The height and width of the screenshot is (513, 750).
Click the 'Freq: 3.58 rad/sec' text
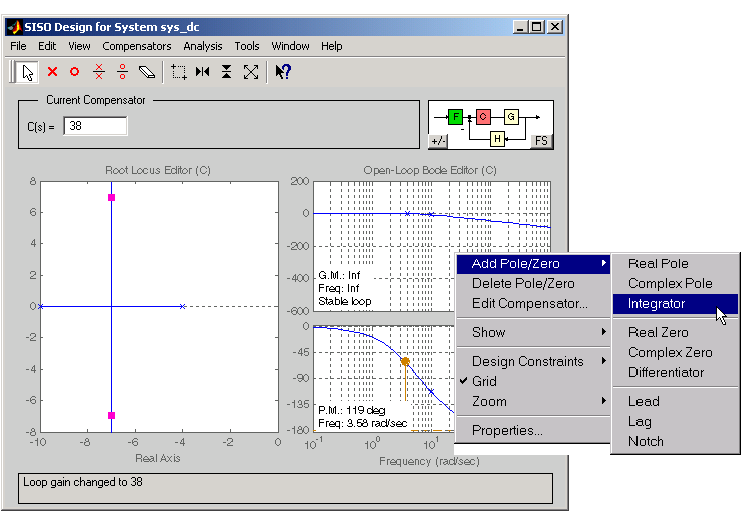point(363,423)
